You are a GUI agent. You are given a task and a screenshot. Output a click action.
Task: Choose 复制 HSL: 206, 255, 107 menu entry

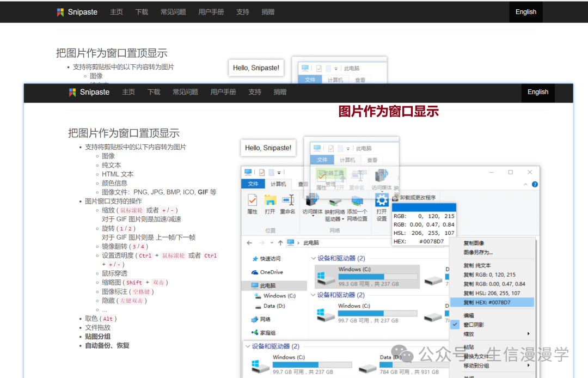pos(492,293)
